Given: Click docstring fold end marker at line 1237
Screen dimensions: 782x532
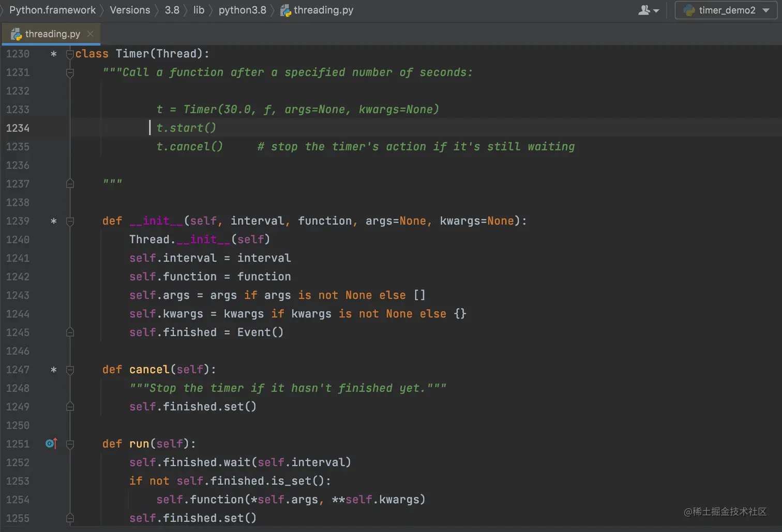Looking at the screenshot, I should (x=70, y=184).
